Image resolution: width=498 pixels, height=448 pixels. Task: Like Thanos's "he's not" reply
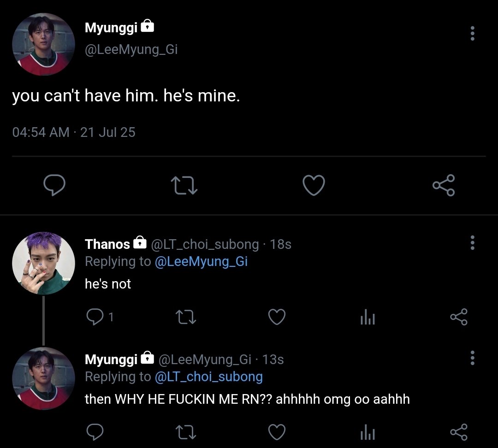(277, 317)
